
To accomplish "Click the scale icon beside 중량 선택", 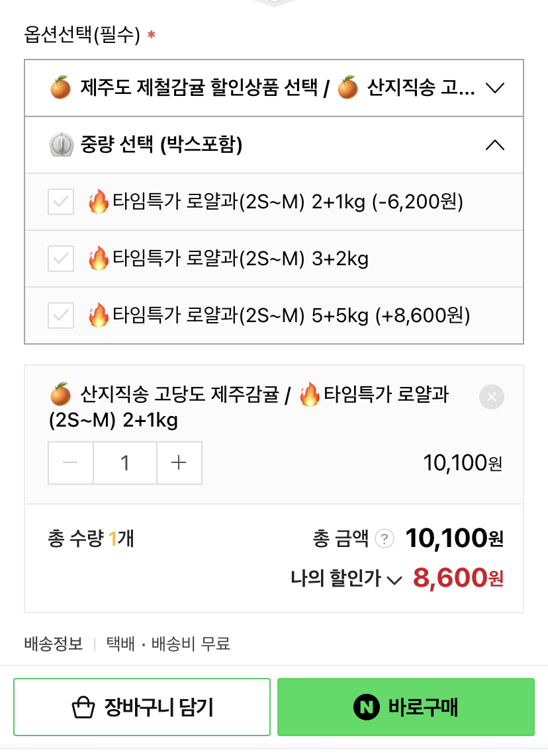I will [60, 145].
